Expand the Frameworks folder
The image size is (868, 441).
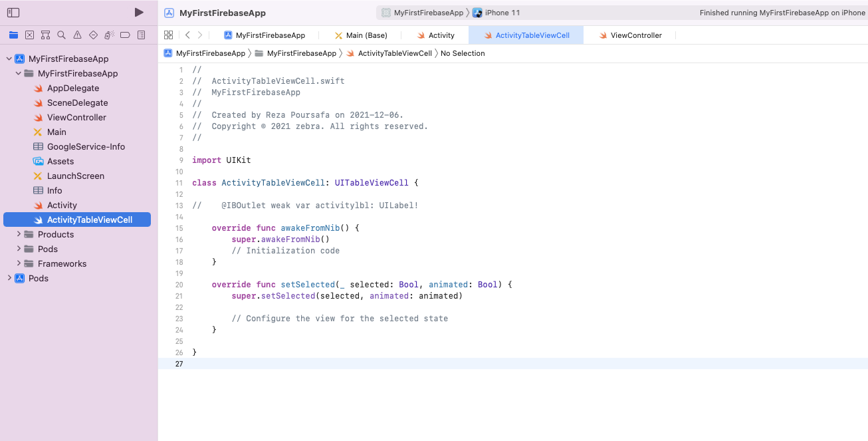[x=19, y=263]
